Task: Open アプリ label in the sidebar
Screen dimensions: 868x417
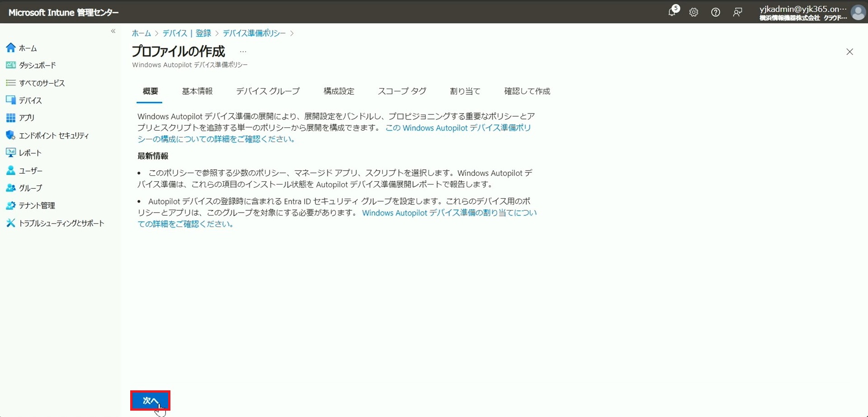Action: [x=27, y=118]
